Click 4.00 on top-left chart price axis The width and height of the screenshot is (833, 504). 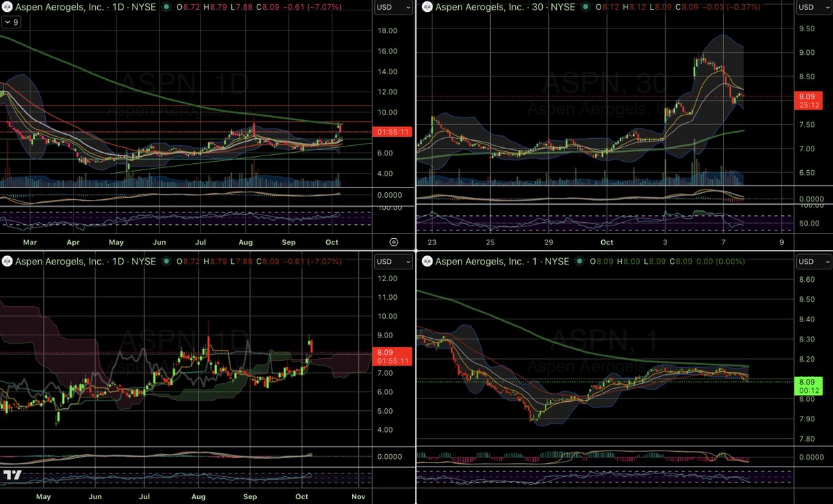click(x=385, y=173)
